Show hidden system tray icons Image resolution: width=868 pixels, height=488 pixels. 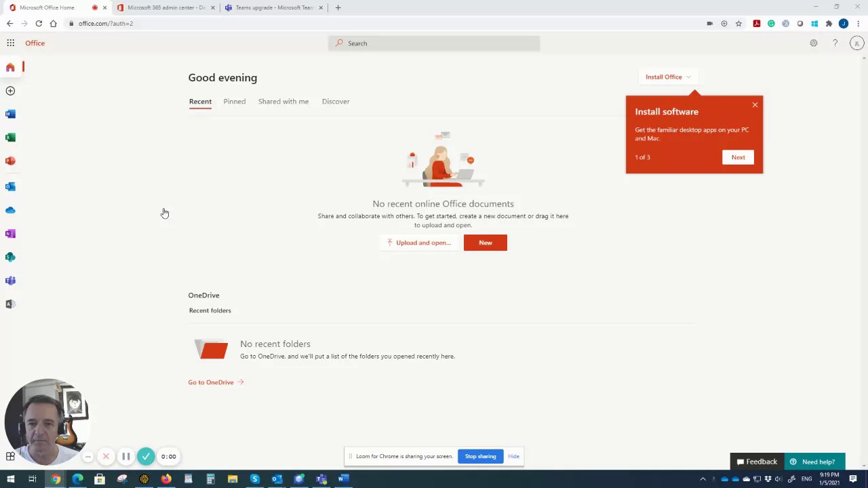point(703,479)
